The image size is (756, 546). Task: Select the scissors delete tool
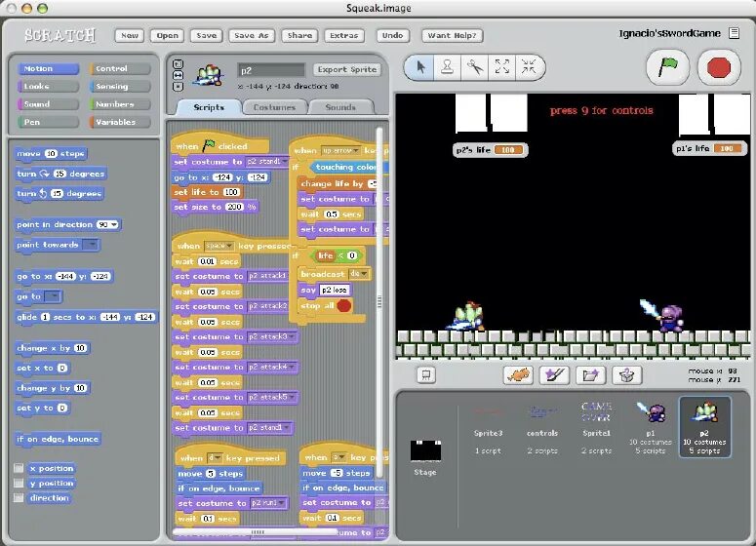pos(474,67)
